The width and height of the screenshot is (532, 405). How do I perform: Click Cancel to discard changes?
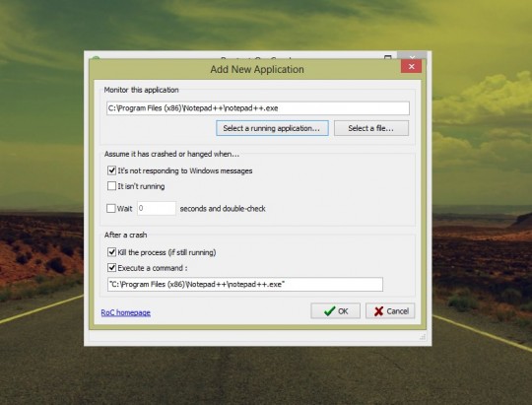(390, 311)
